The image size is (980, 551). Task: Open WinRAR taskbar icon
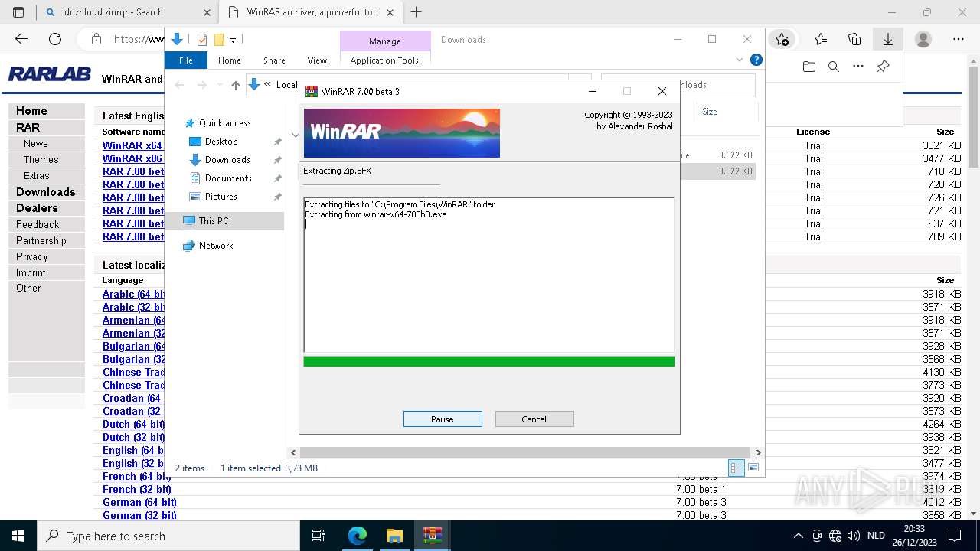point(433,536)
